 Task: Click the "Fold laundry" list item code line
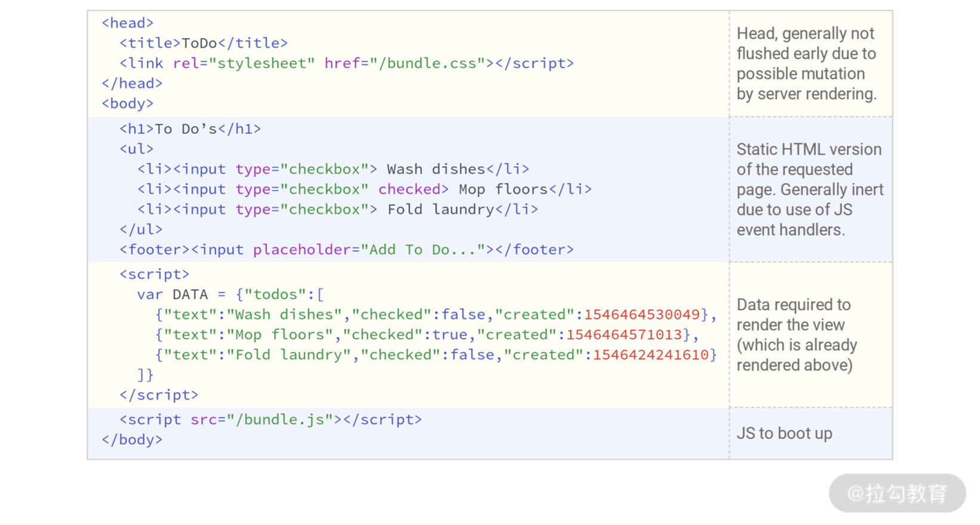pyautogui.click(x=337, y=210)
